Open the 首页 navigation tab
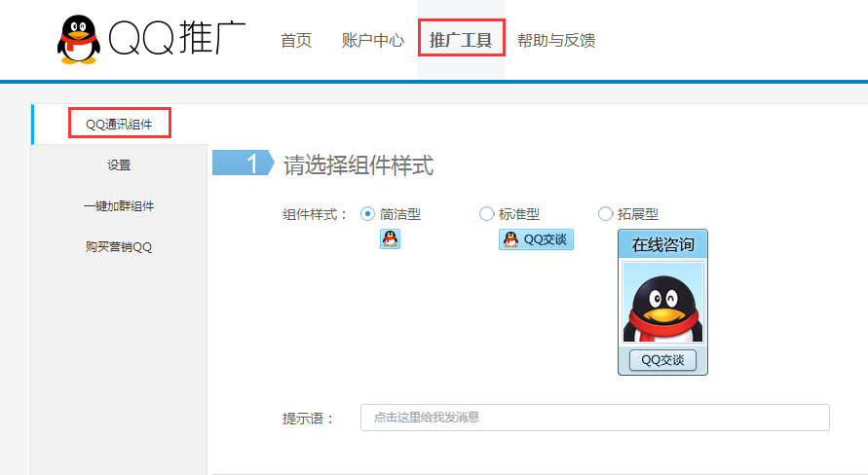 coord(296,40)
